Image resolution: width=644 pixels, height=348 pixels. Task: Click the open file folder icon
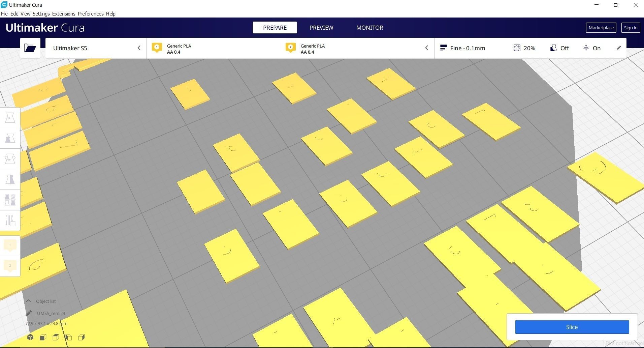point(30,48)
